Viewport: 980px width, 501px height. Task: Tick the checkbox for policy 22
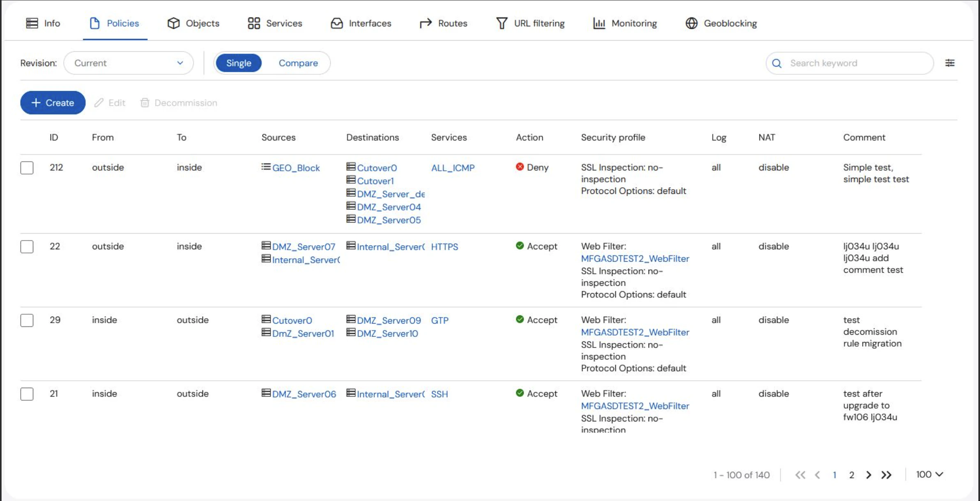(x=27, y=246)
